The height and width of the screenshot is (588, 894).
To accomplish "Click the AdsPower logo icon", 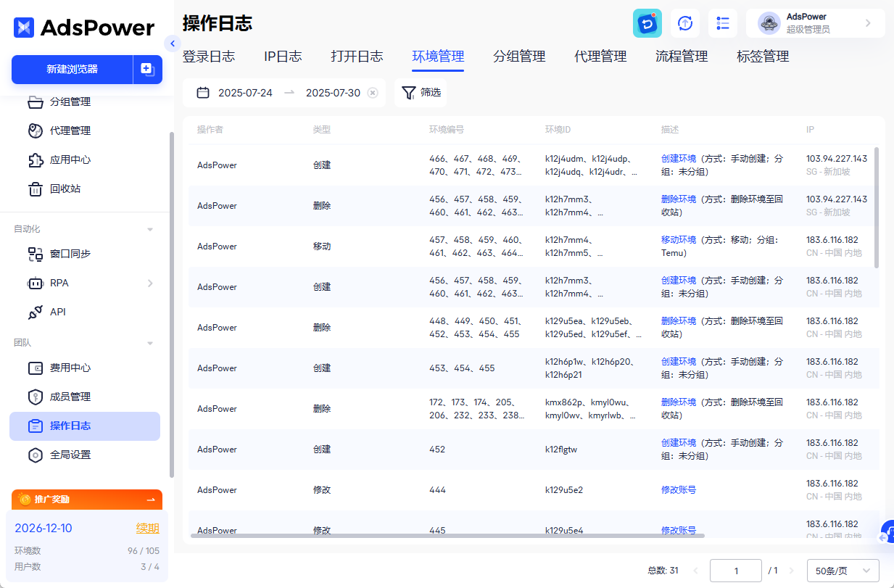I will pyautogui.click(x=24, y=28).
